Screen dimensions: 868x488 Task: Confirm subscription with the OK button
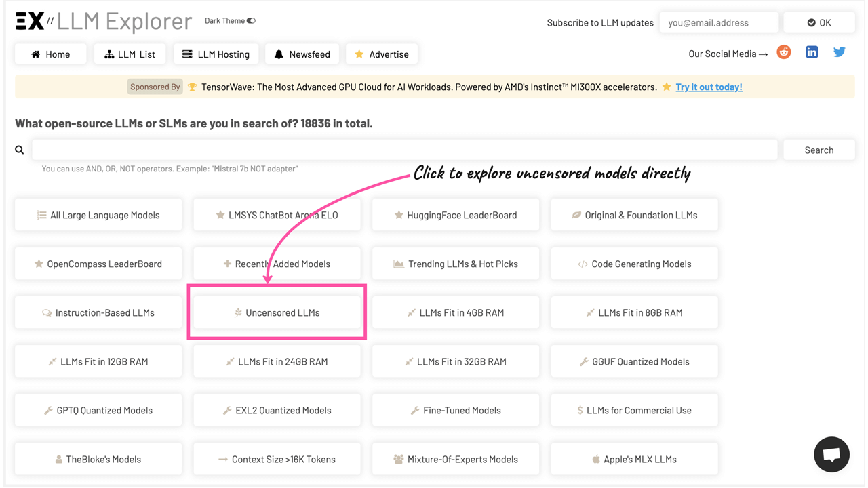point(818,22)
